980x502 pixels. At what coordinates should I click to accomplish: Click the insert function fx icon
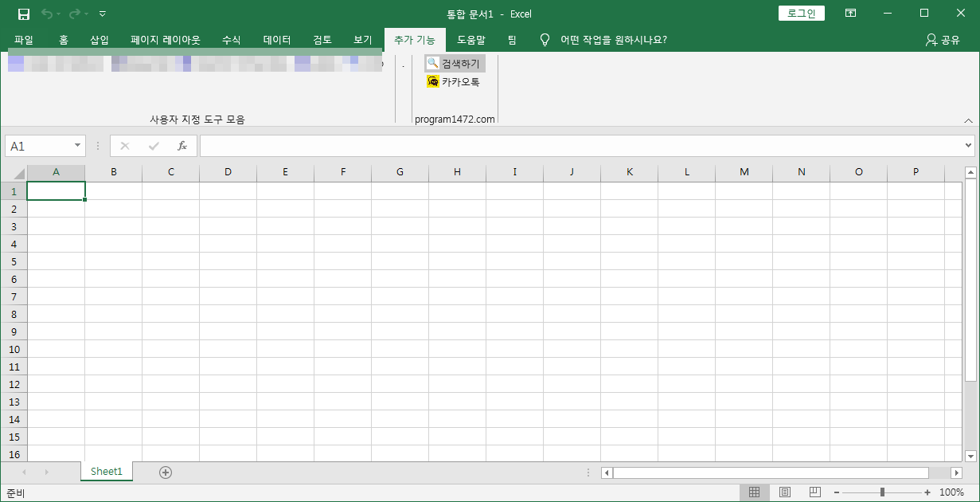coord(182,146)
